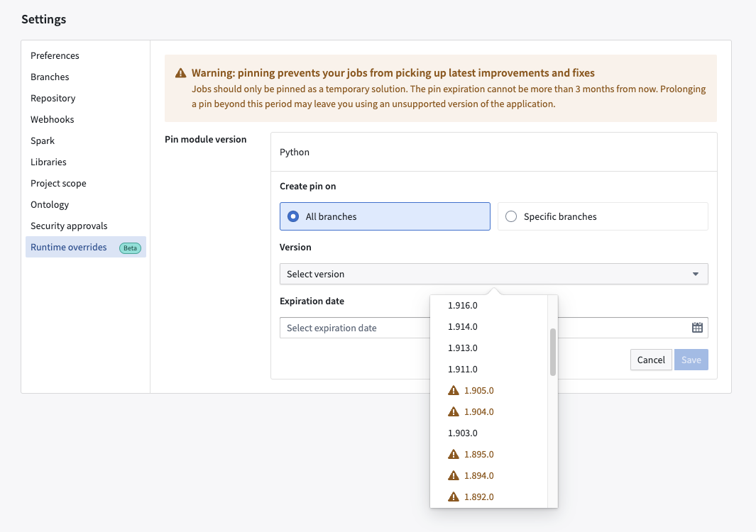This screenshot has width=756, height=532.
Task: Select the Specific branches radio option
Action: (603, 216)
